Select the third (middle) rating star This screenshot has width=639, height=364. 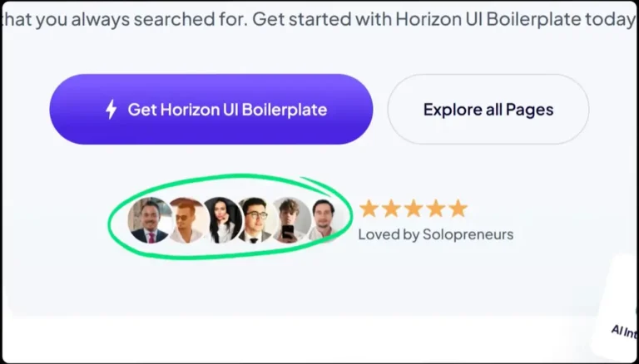(414, 209)
